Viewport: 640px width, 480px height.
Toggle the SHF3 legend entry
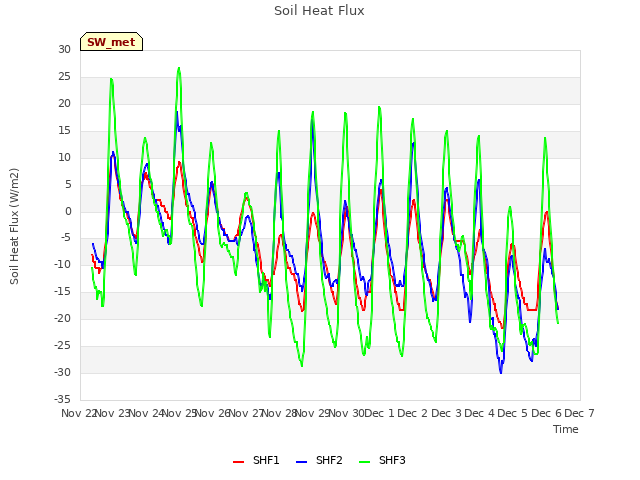[382, 460]
